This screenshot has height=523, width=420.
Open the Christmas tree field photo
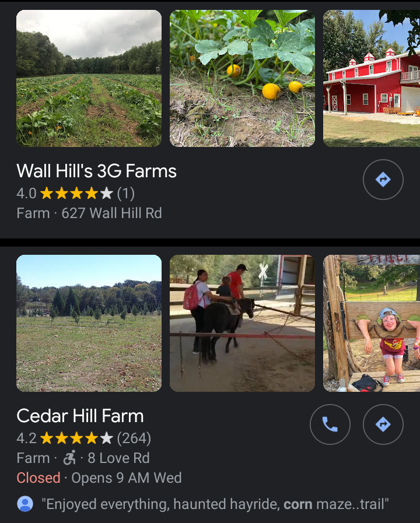(89, 323)
